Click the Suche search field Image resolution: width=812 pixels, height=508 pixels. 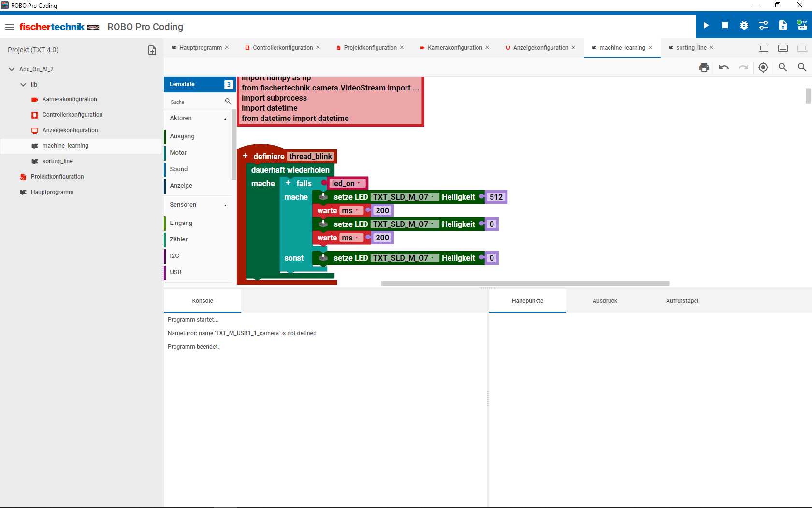point(196,102)
